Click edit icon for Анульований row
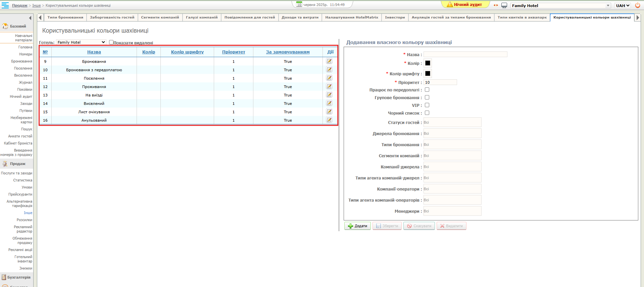This screenshot has height=287, width=644. pyautogui.click(x=329, y=120)
